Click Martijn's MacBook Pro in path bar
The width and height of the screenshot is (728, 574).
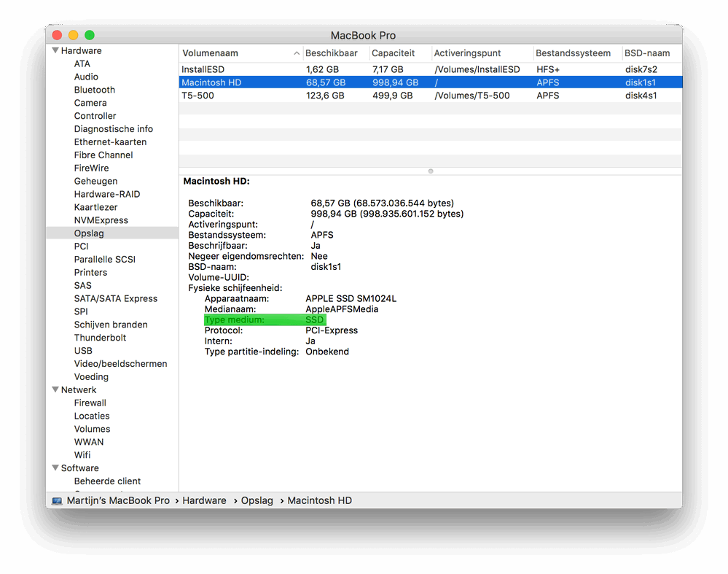pyautogui.click(x=118, y=500)
